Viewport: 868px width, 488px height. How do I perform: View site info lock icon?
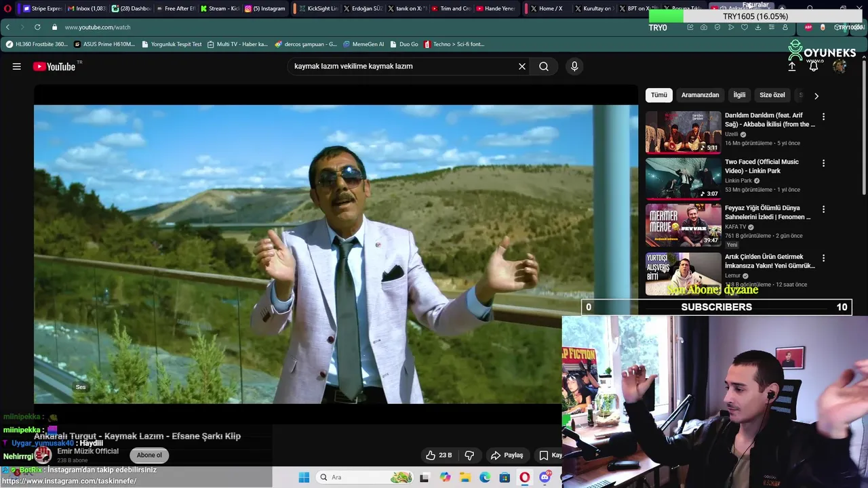tap(56, 27)
